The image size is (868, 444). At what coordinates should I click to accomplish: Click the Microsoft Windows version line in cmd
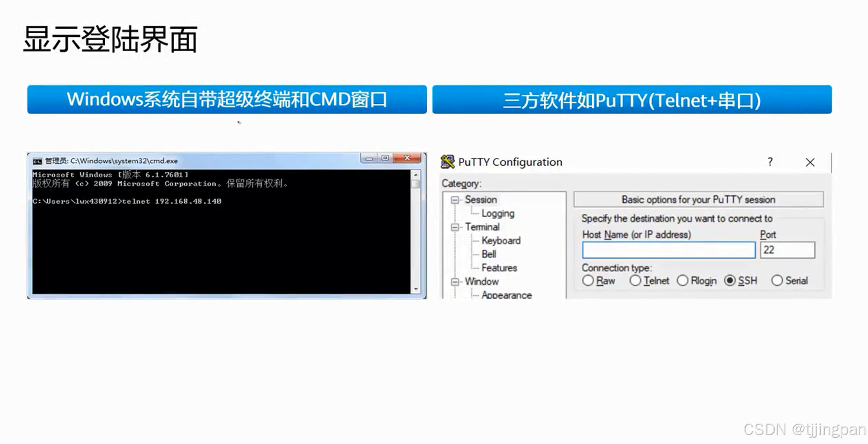111,174
